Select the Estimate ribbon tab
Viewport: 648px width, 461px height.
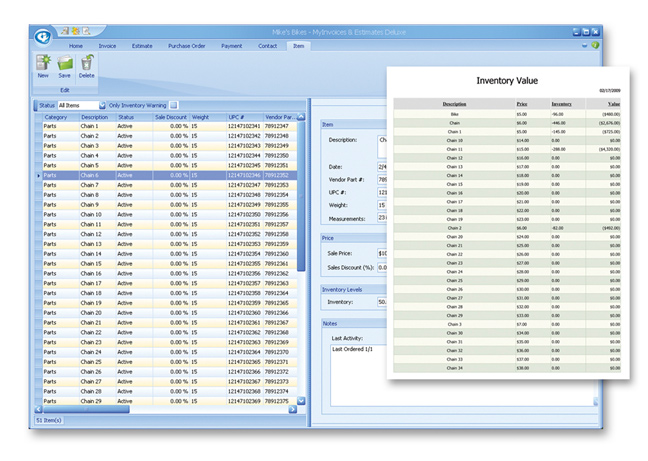click(142, 46)
